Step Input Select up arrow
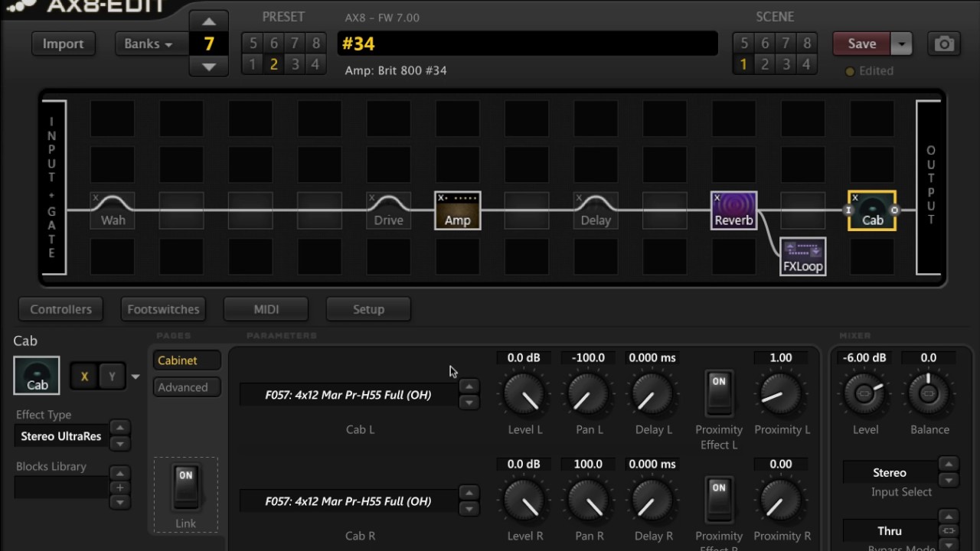 pyautogui.click(x=948, y=465)
